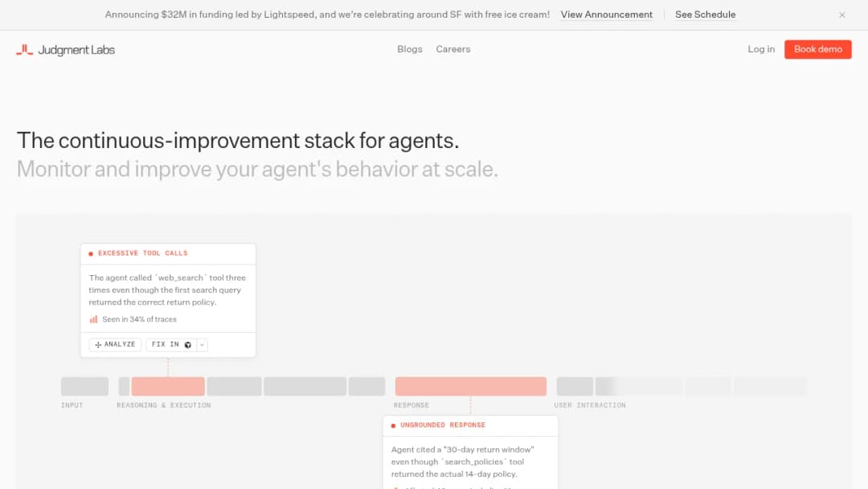868x489 pixels.
Task: Click the red dot beside Ungrounded Response
Action: [393, 425]
